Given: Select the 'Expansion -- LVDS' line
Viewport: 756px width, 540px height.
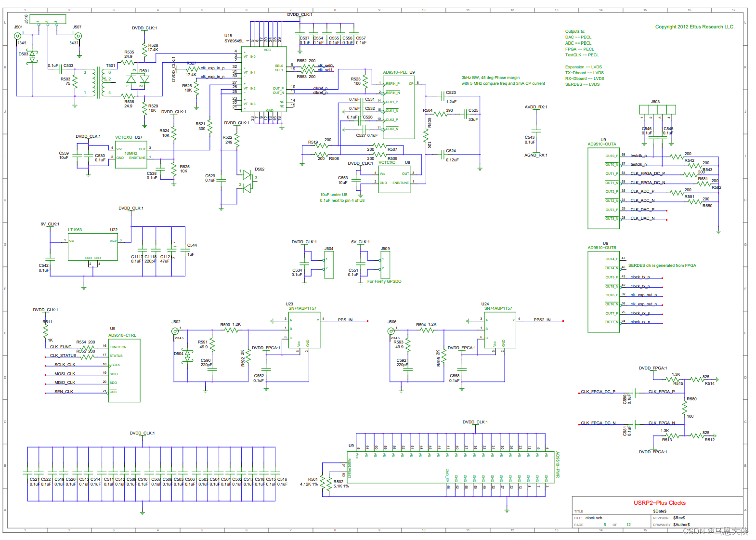Looking at the screenshot, I should tap(583, 67).
